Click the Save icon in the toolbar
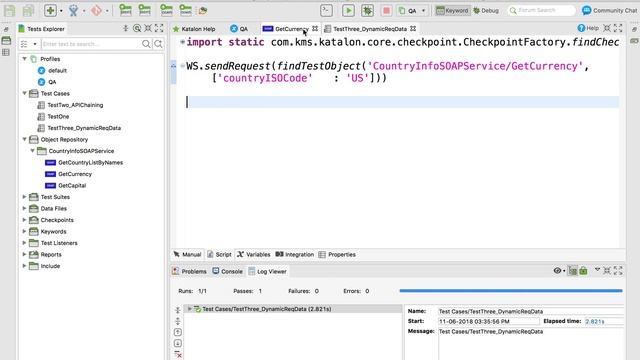This screenshot has height=360, width=640. (9, 11)
